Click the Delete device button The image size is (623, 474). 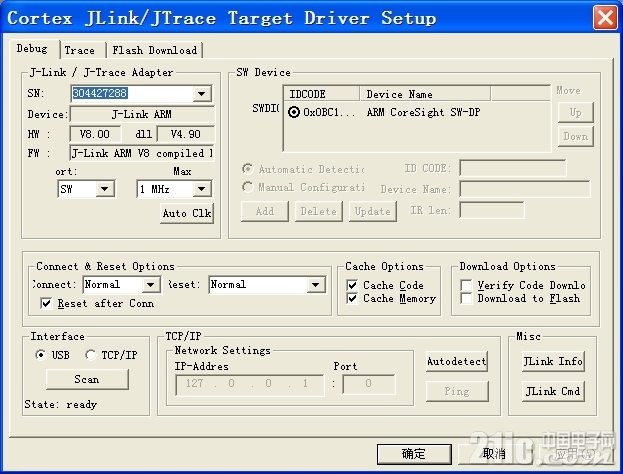point(319,211)
